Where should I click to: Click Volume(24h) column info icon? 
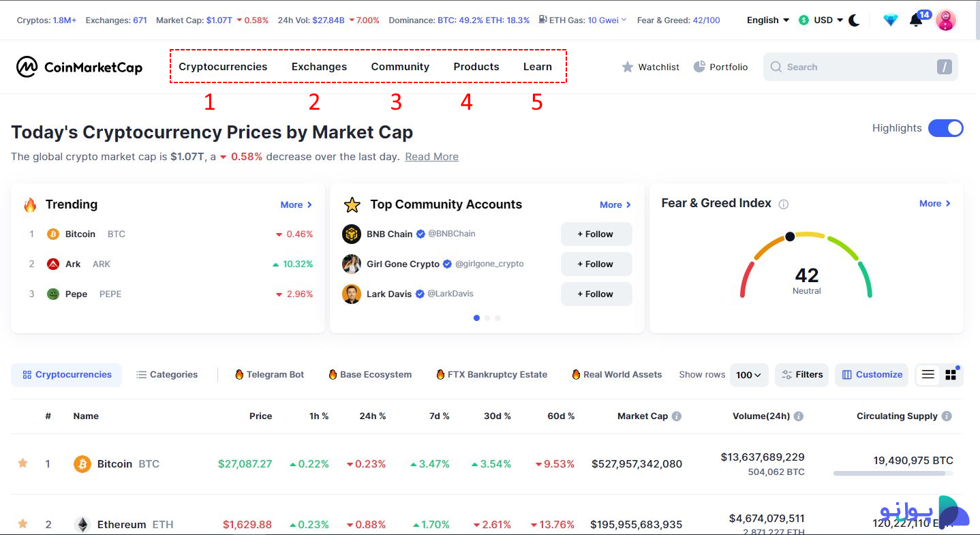pos(798,416)
